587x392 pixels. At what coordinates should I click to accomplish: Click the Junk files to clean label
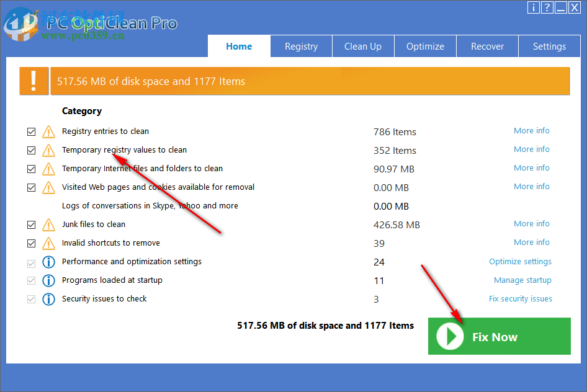tap(94, 225)
